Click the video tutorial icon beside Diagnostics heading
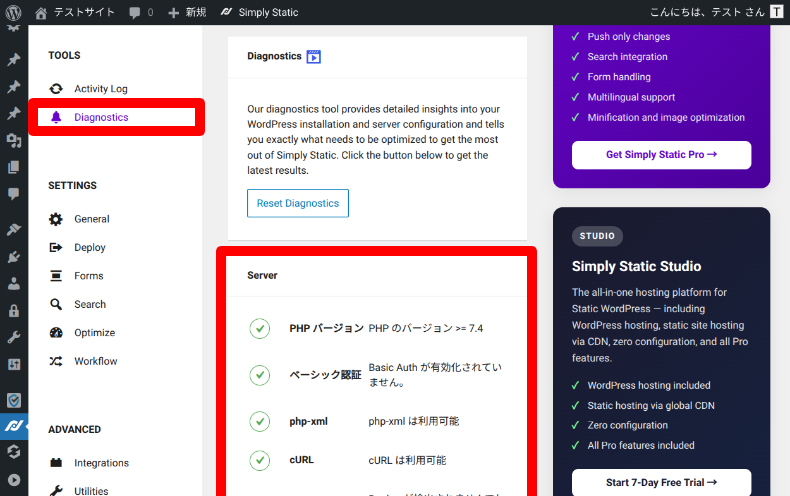 tap(314, 56)
